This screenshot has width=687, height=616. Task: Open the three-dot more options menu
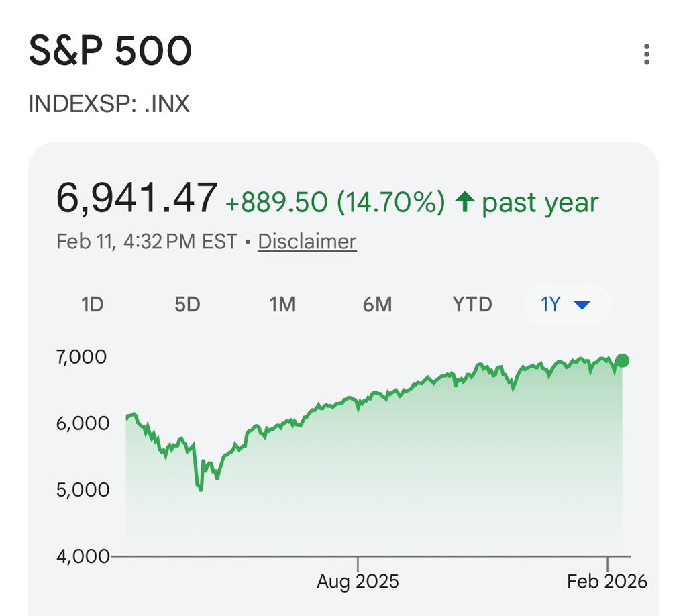pos(646,54)
